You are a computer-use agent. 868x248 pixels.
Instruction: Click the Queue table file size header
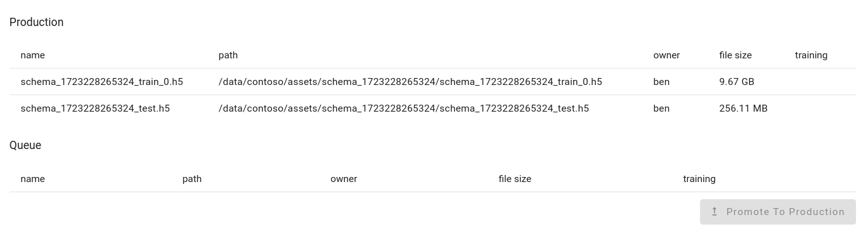[x=515, y=179]
